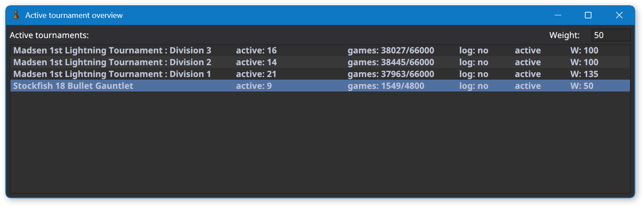Click the Active tournaments label

(49, 35)
